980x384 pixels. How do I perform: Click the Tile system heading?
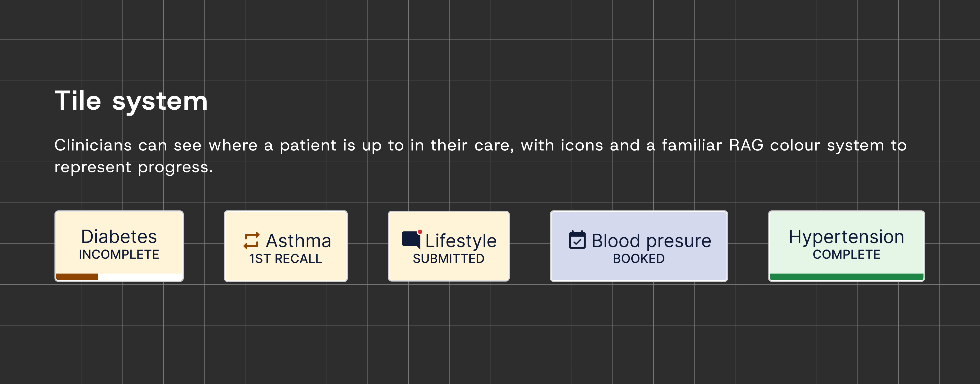[x=131, y=101]
